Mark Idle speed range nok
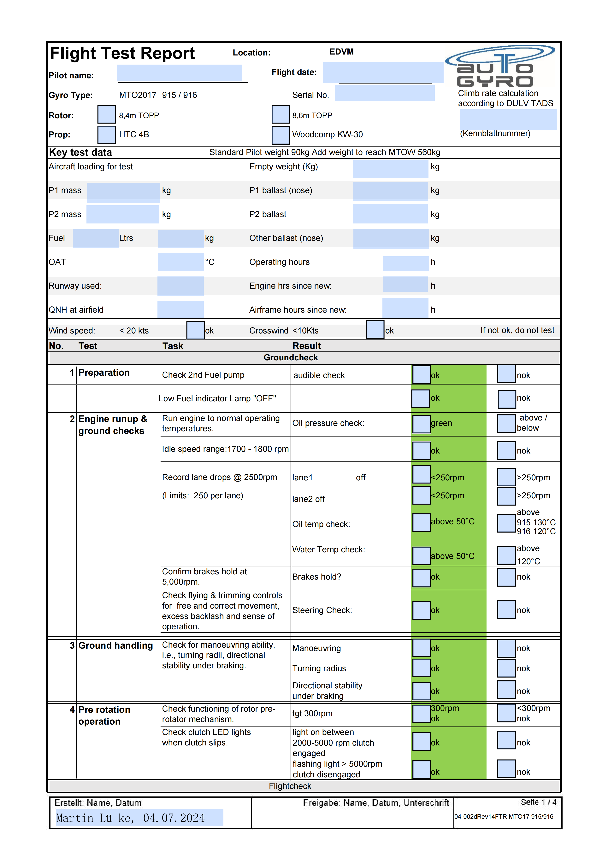The image size is (614, 868). (507, 451)
